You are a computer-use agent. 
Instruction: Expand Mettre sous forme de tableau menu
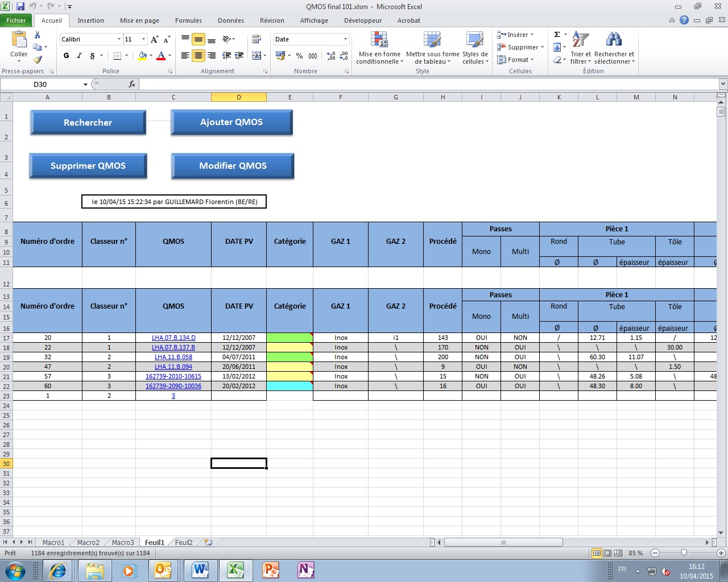432,48
